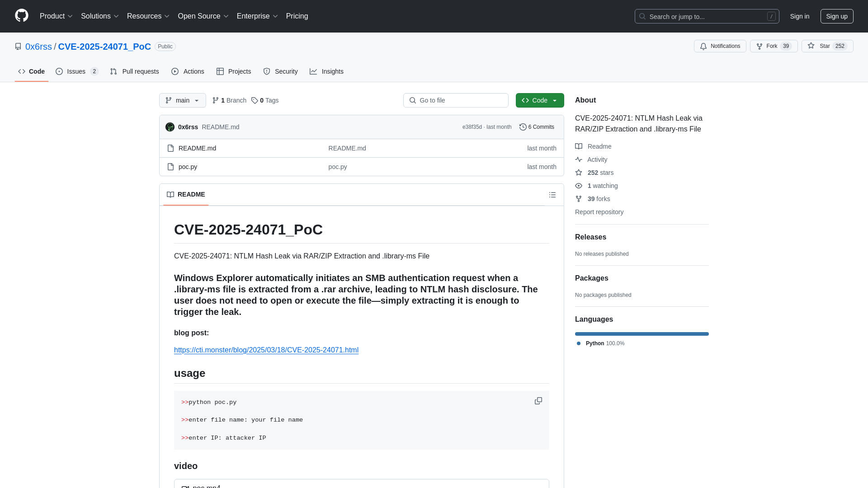Click the Python 100.0% language link
Viewport: 868px width, 488px height.
(600, 343)
